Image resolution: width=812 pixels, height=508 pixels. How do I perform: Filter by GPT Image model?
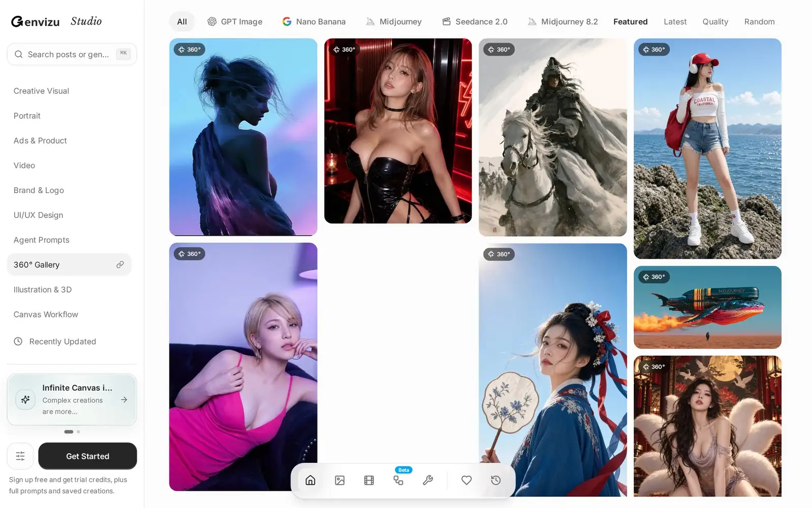point(235,22)
